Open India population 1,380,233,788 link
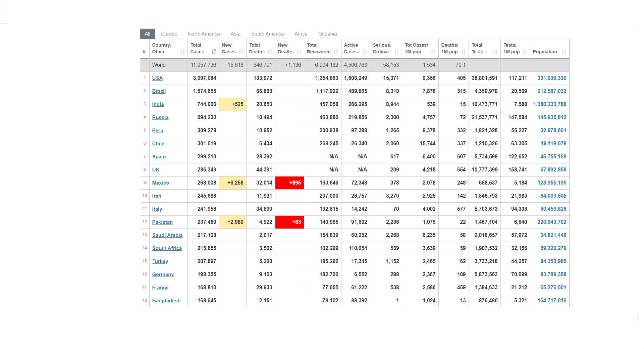 pos(550,104)
